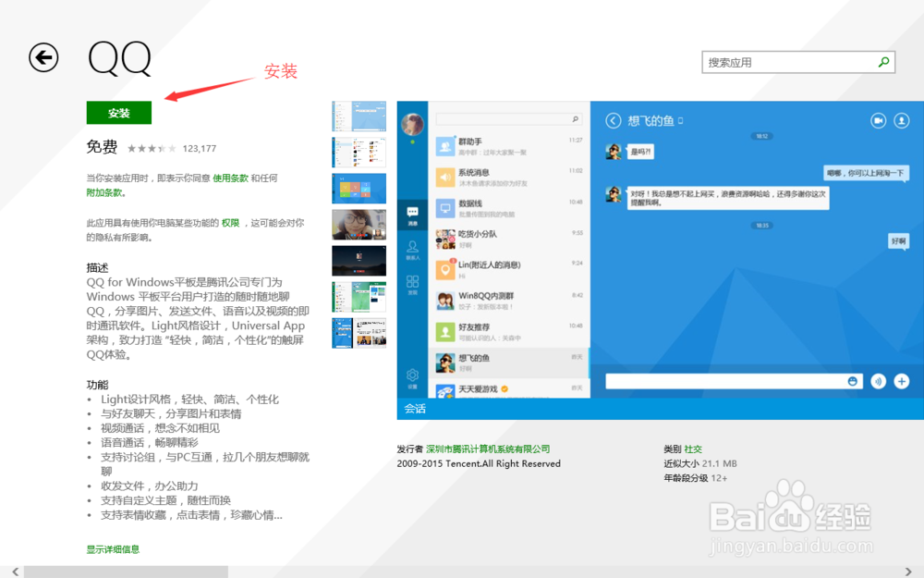The width and height of the screenshot is (924, 578).
Task: Select the green-themed sixth screenshot thumbnail
Action: [x=359, y=297]
